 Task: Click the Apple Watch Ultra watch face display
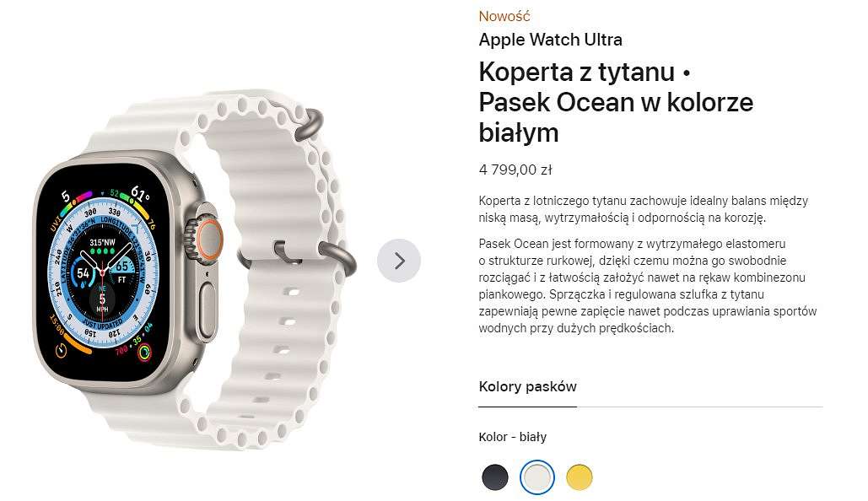103,273
